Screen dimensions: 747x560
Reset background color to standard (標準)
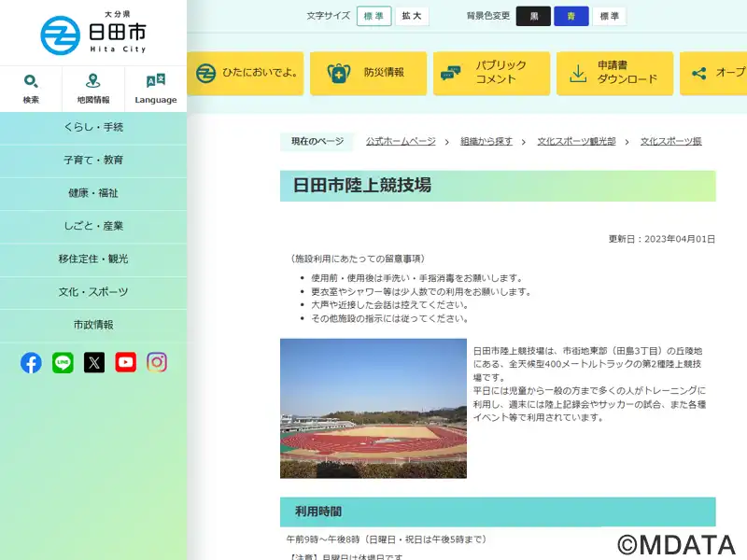[x=609, y=16]
